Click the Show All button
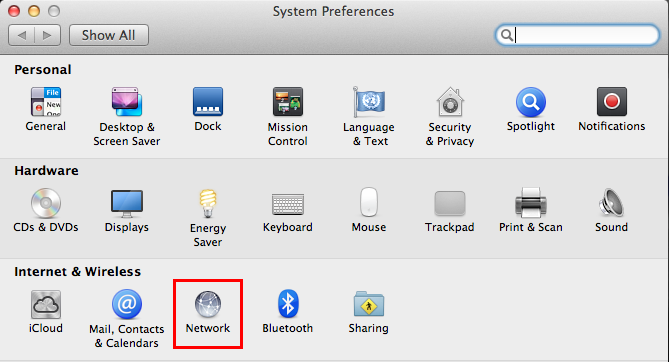 coord(109,35)
